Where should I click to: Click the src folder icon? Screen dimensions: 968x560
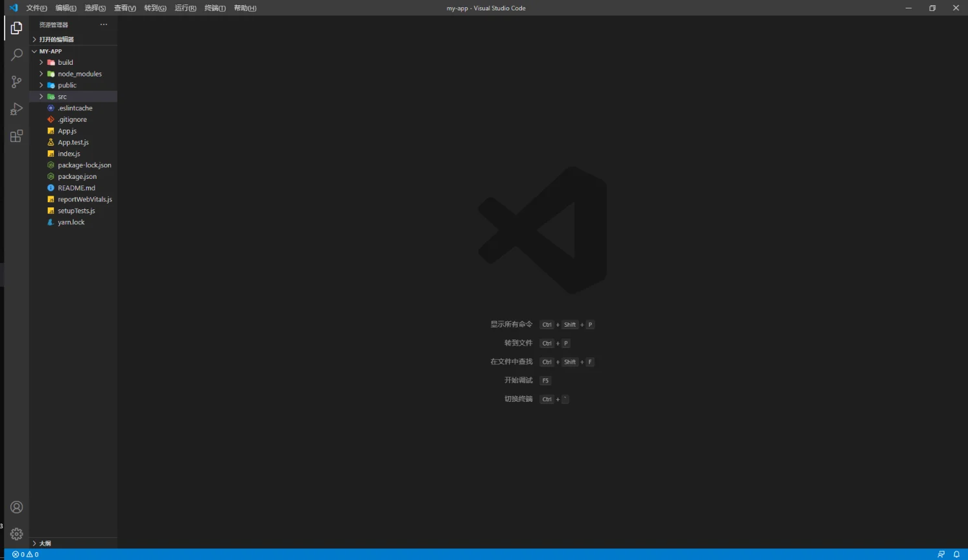(51, 97)
